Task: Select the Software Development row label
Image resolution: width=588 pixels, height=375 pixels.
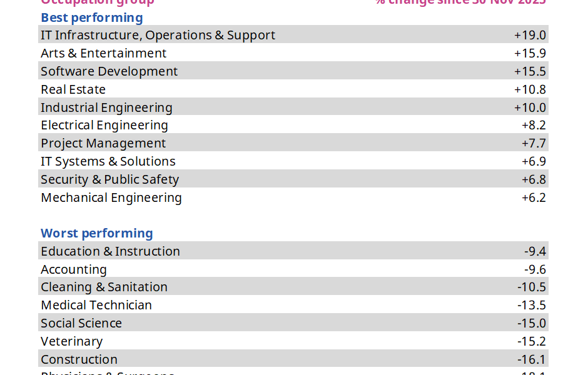Action: [109, 71]
